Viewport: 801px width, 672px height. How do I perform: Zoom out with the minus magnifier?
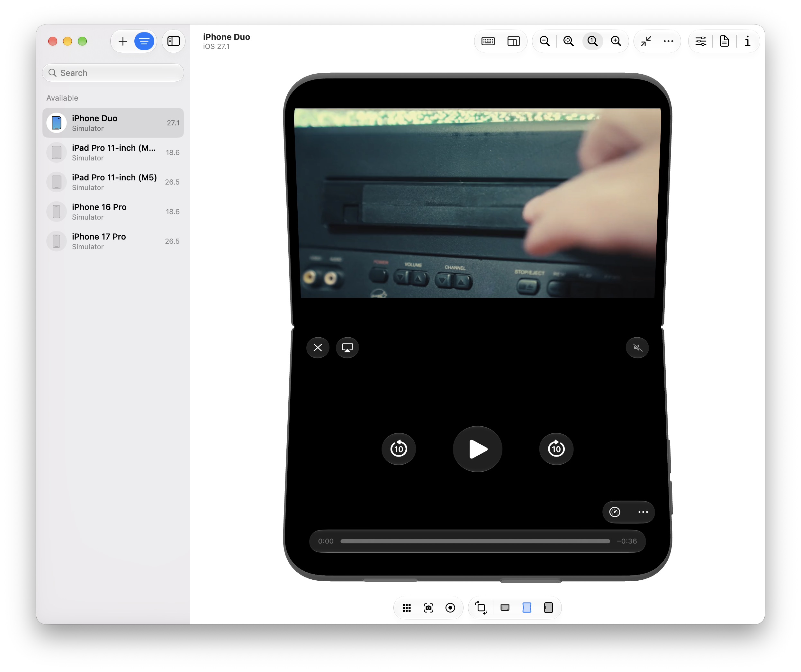(x=545, y=41)
